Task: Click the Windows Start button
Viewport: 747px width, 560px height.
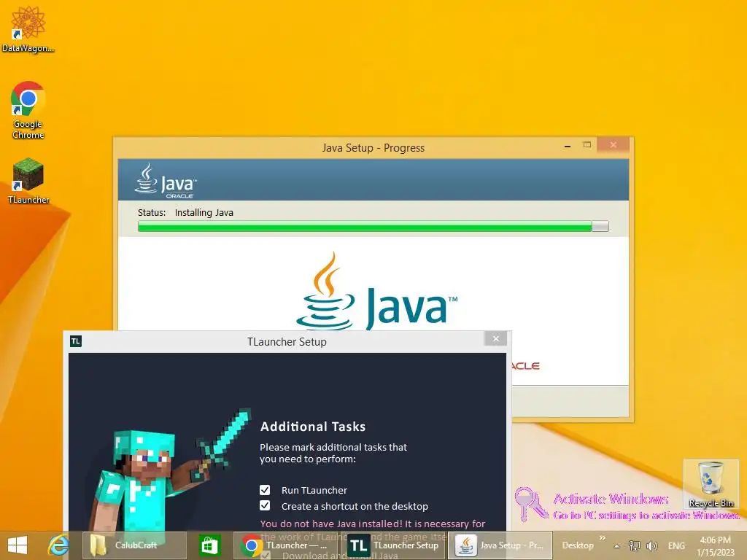Action: point(18,545)
